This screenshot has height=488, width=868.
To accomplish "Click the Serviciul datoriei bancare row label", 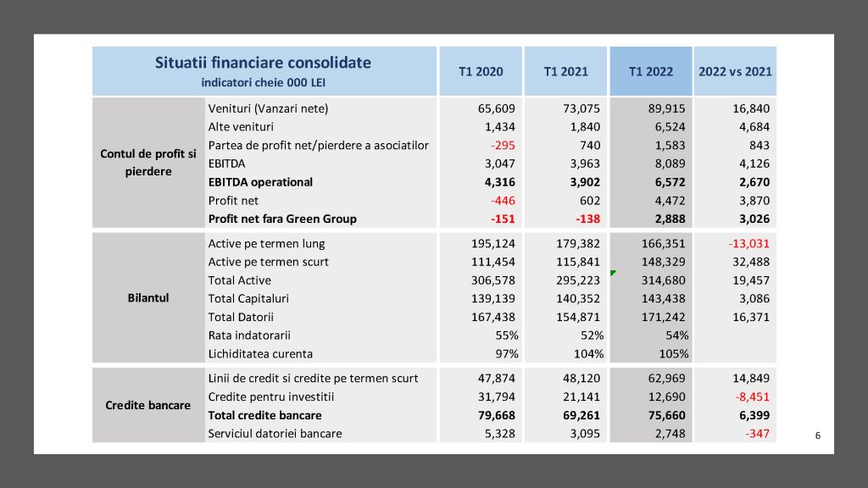I will coord(275,434).
